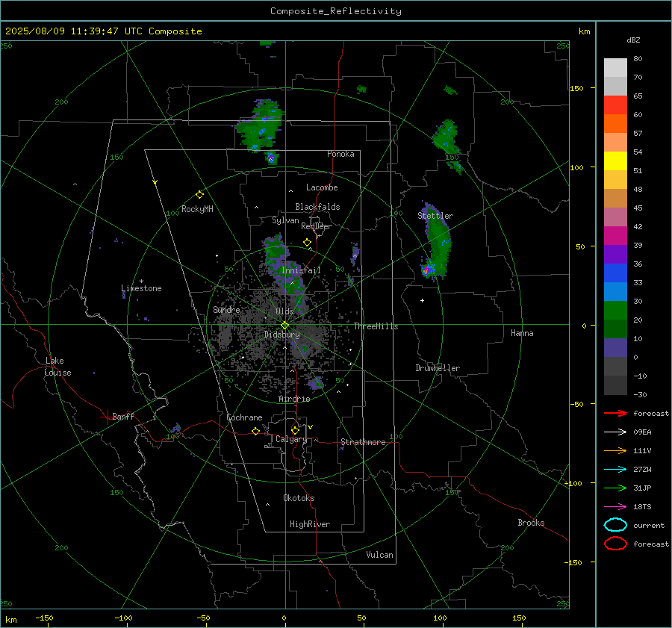
Task: Click the Airdrie label
Action: (x=294, y=399)
